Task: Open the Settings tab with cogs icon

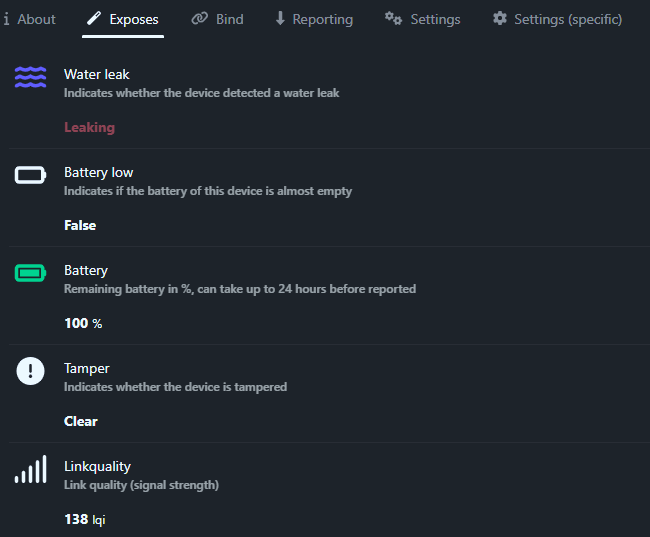Action: click(423, 19)
